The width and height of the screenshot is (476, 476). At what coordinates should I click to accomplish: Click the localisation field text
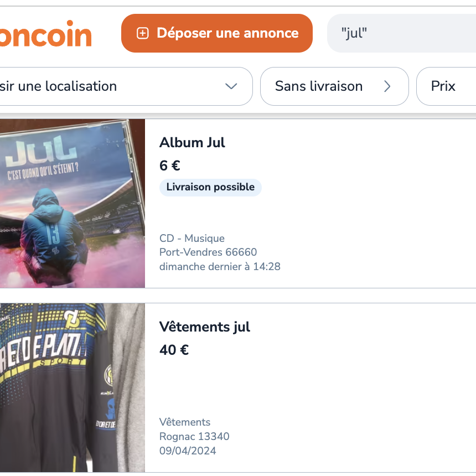pyautogui.click(x=61, y=86)
